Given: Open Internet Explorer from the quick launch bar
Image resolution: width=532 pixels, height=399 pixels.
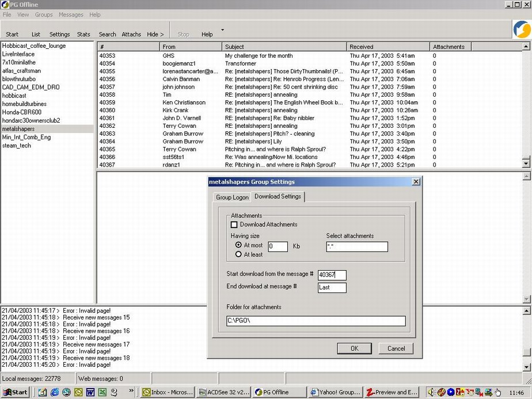Looking at the screenshot, I should click(x=55, y=392).
